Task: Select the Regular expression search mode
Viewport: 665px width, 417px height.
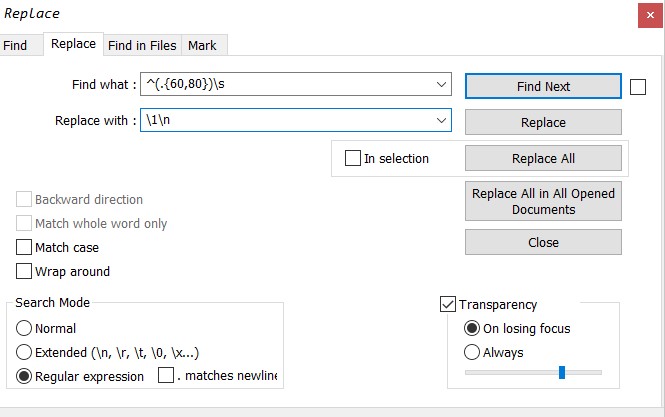Action: 24,376
